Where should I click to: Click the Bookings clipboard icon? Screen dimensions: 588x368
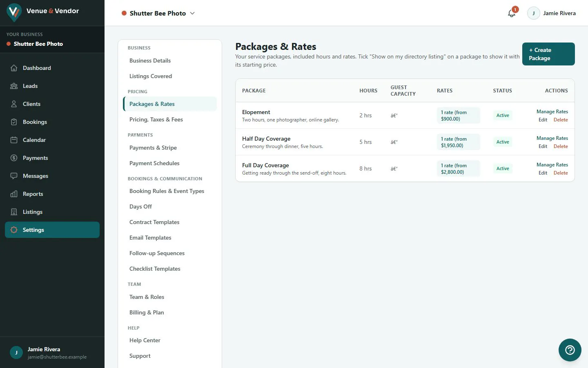[x=14, y=122]
